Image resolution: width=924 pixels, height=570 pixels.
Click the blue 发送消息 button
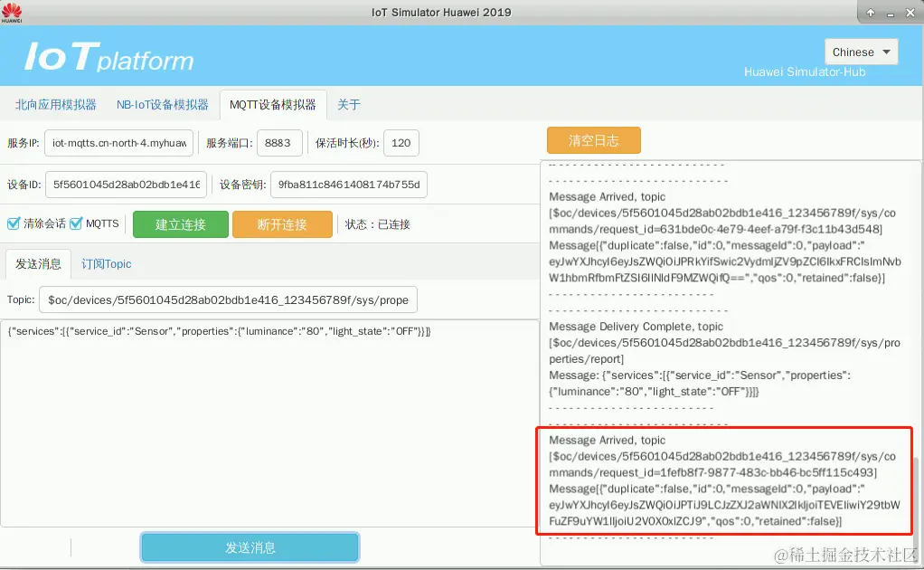click(x=250, y=547)
